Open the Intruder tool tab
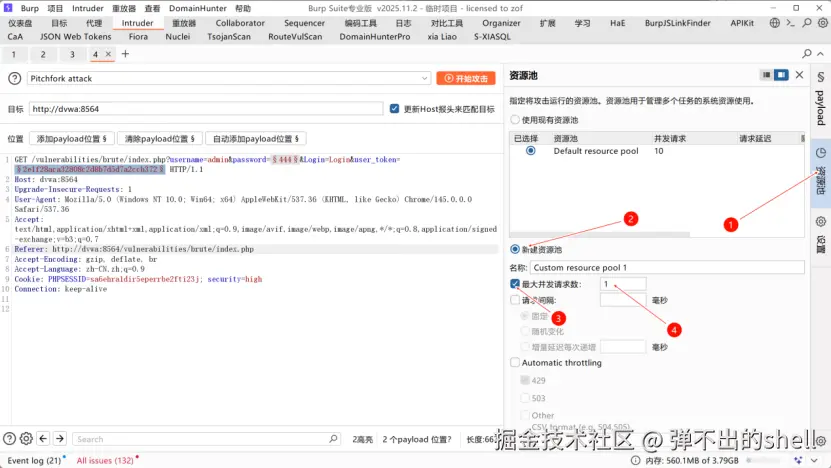 [x=137, y=23]
